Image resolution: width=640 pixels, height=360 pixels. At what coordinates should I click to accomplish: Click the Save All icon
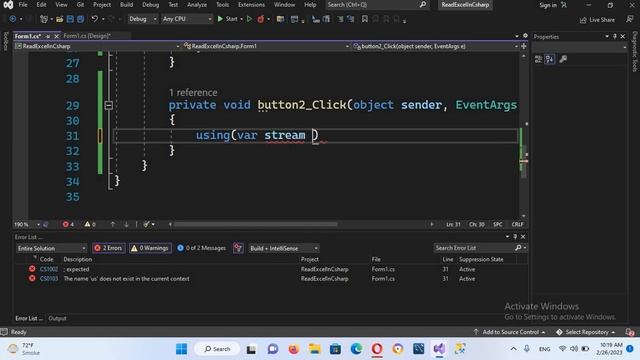click(x=80, y=19)
